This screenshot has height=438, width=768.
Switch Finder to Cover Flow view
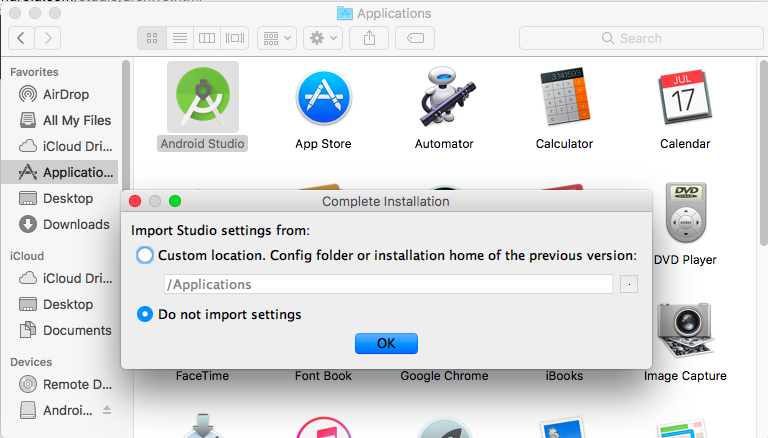pos(235,38)
